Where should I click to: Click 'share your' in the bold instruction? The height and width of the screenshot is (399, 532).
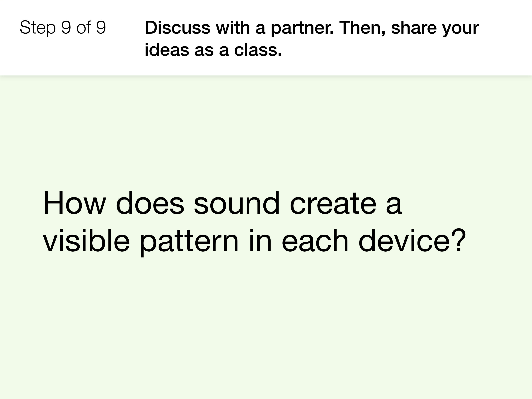tap(435, 28)
